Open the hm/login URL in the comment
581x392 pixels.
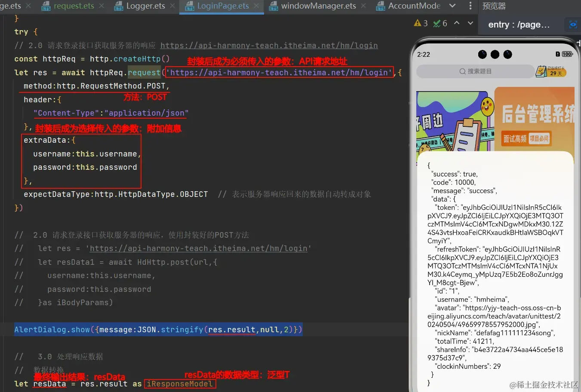coord(269,46)
